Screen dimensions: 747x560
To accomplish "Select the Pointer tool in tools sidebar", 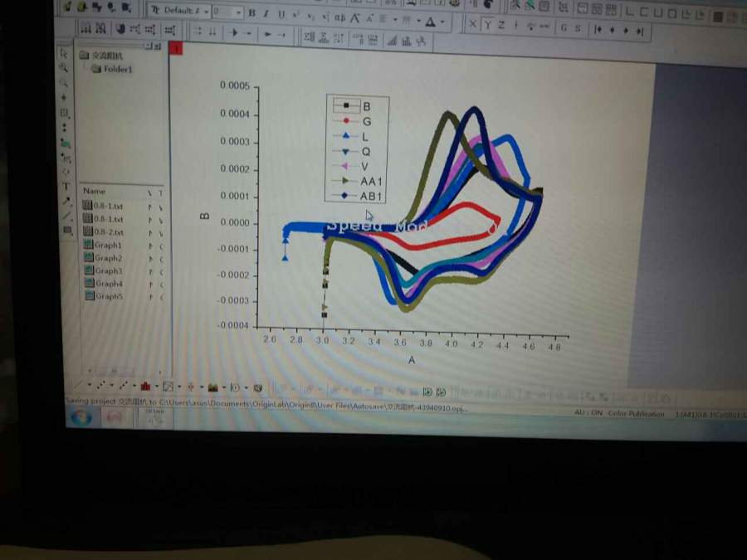I will tap(64, 53).
